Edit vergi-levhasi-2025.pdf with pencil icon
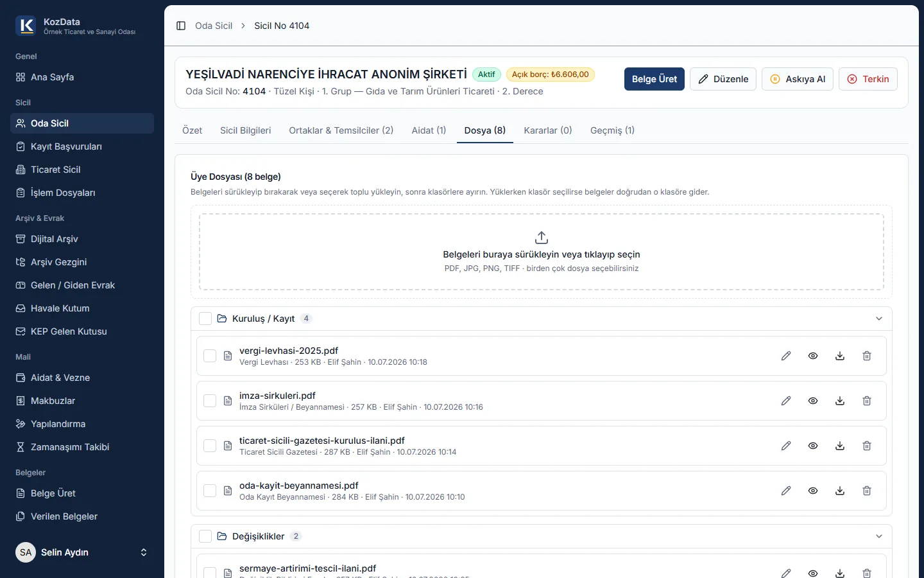This screenshot has height=578, width=924. [786, 356]
